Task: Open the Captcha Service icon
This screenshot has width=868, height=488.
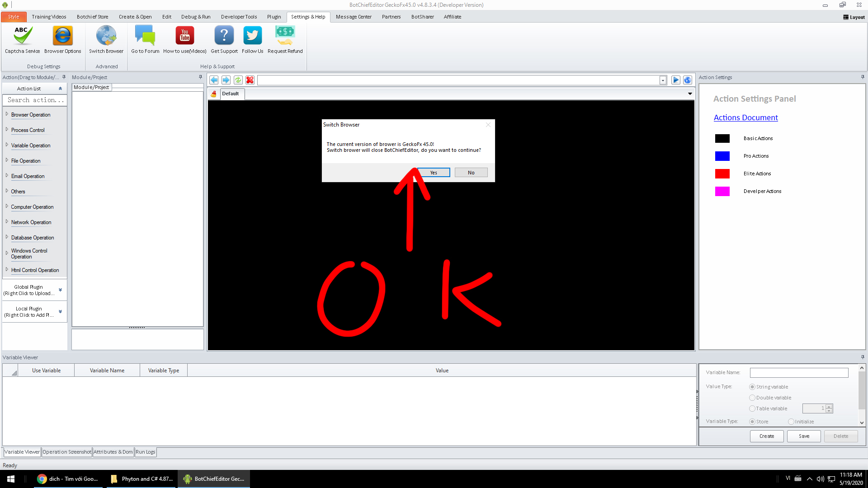Action: coord(22,36)
